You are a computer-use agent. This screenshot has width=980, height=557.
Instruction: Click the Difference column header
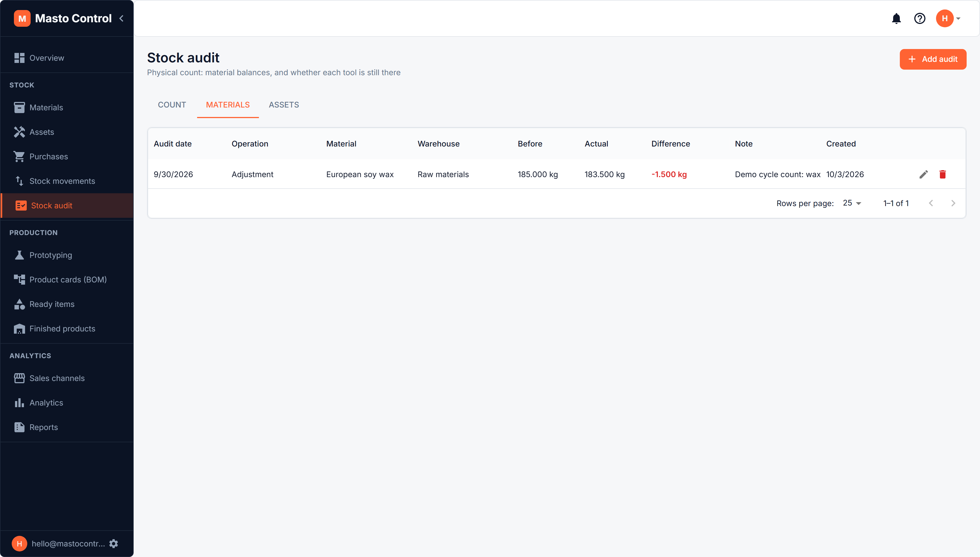pos(671,144)
